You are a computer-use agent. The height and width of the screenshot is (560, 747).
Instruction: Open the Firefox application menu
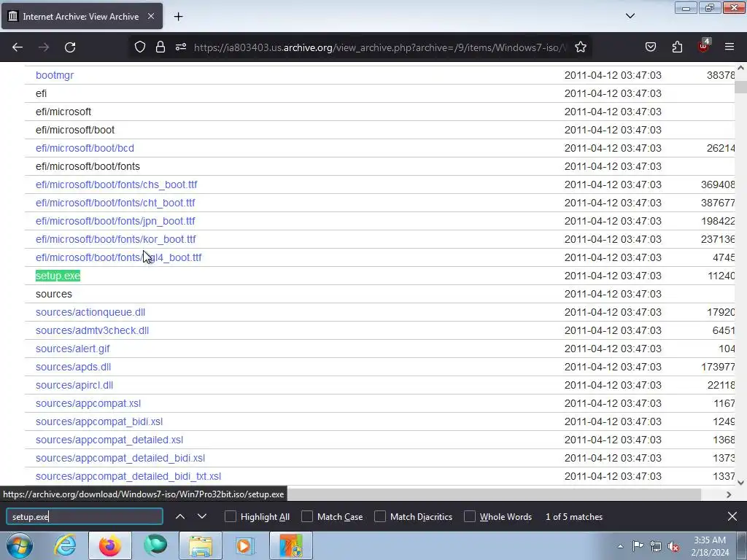[729, 47]
